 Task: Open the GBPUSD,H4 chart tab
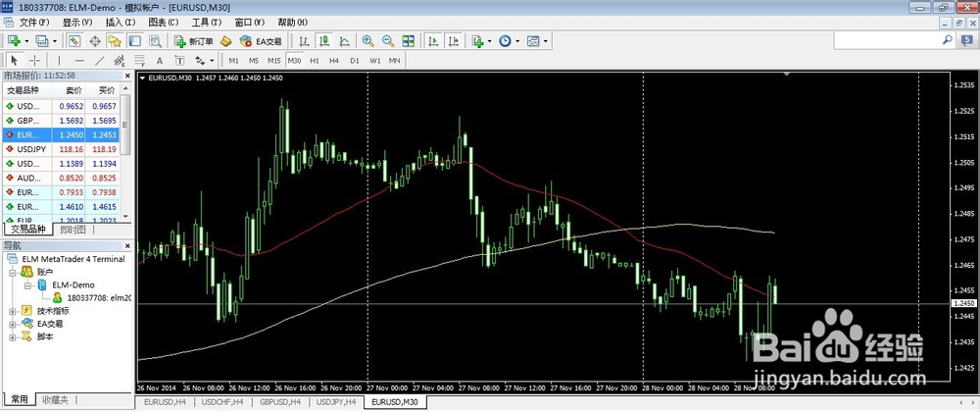coord(280,402)
